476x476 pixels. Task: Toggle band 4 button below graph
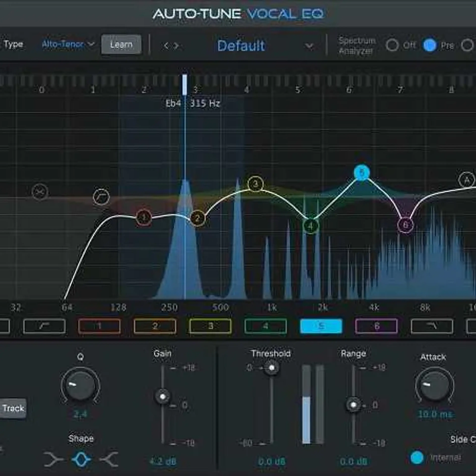(x=266, y=326)
